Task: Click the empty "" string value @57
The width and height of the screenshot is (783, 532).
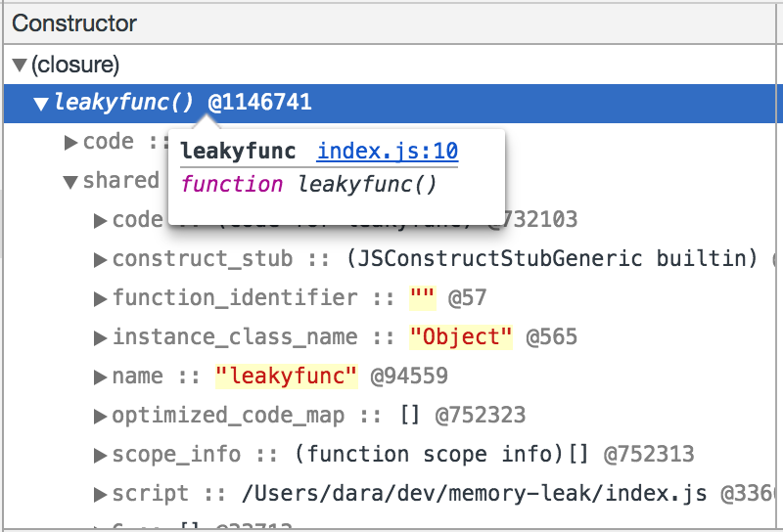Action: 423,298
